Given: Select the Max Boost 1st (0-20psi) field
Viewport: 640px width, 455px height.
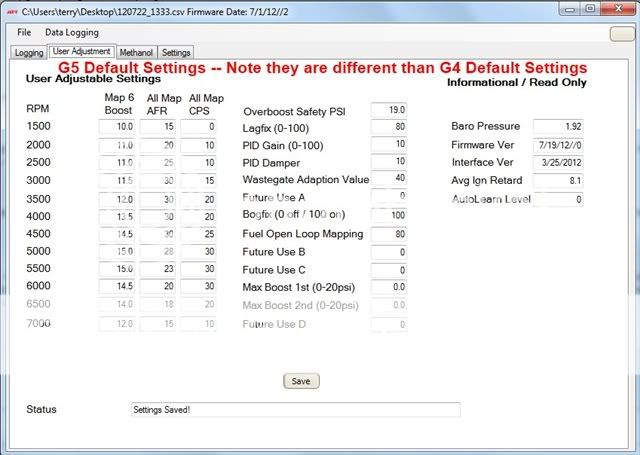Looking at the screenshot, I should point(389,288).
